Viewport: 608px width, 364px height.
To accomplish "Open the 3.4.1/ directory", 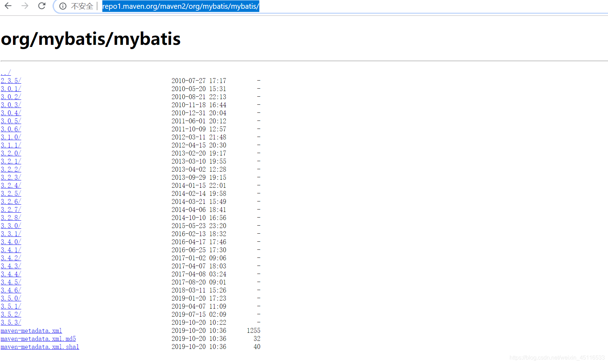I will (x=11, y=250).
